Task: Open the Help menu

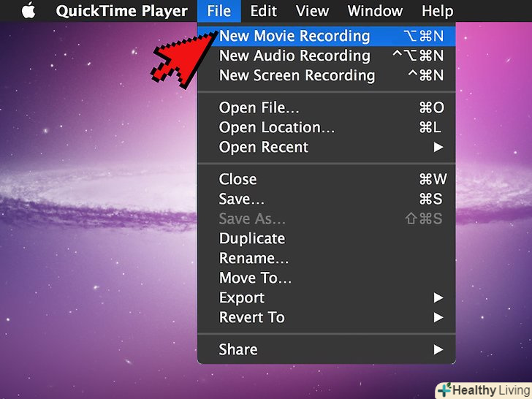Action: [437, 11]
